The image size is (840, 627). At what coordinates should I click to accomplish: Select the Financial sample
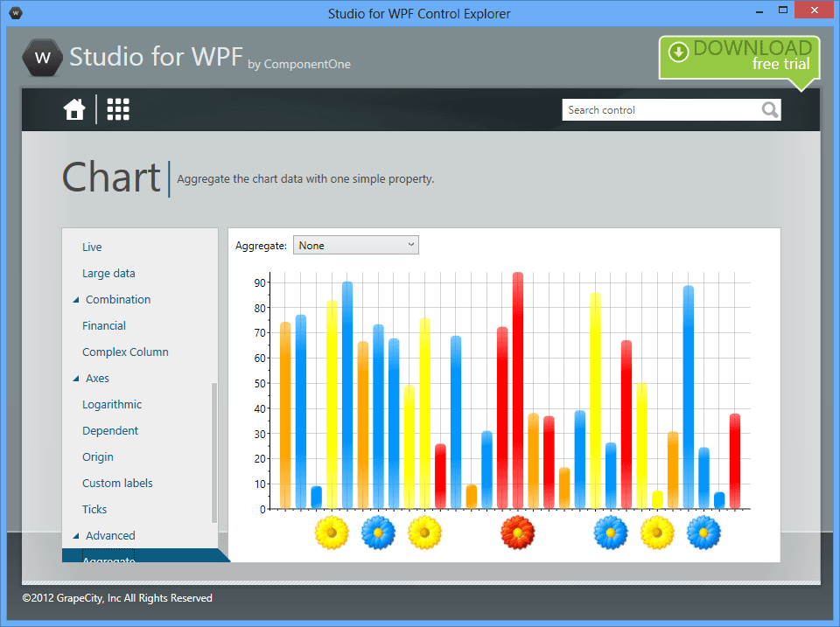[104, 325]
